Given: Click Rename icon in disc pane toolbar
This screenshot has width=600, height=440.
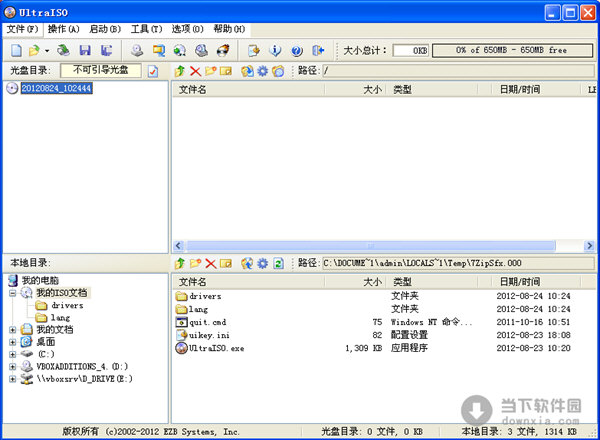Looking at the screenshot, I should (x=226, y=71).
